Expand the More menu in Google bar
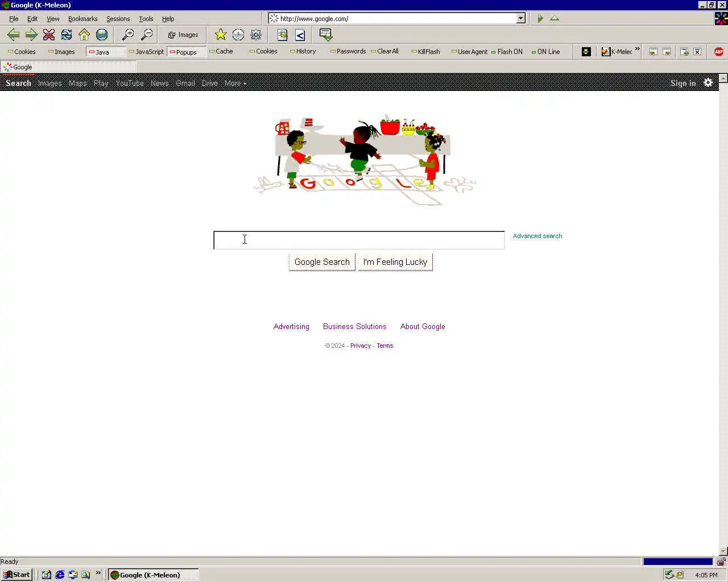This screenshot has height=582, width=728. 235,83
